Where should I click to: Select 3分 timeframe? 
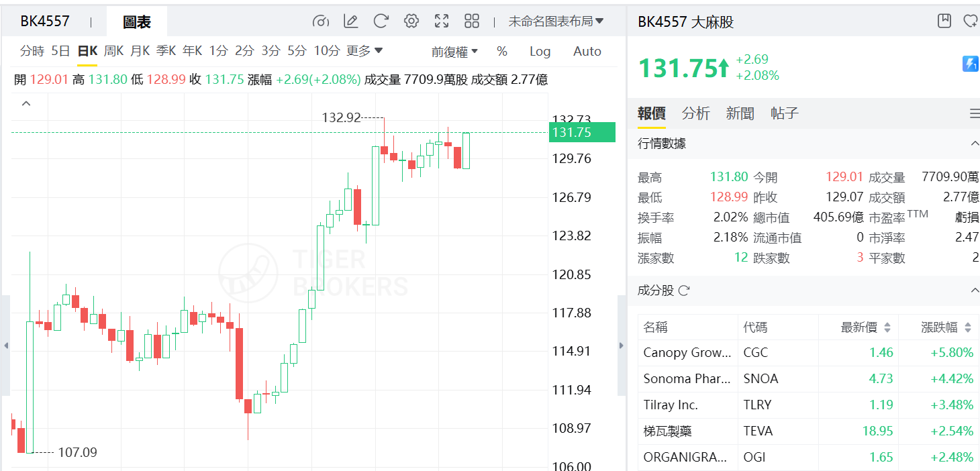coord(271,51)
